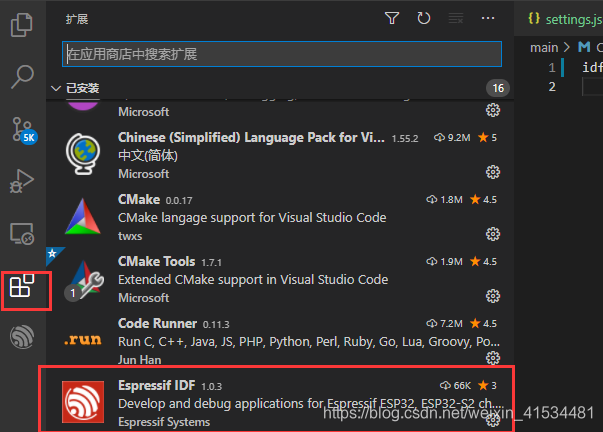The width and height of the screenshot is (603, 432).
Task: Click publisher twxs under CMake
Action: 130,236
